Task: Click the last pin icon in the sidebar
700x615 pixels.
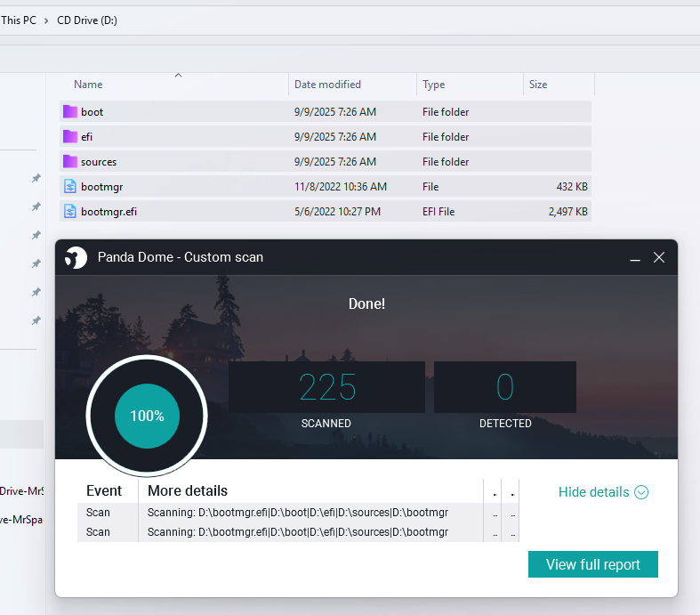Action: pos(36,320)
